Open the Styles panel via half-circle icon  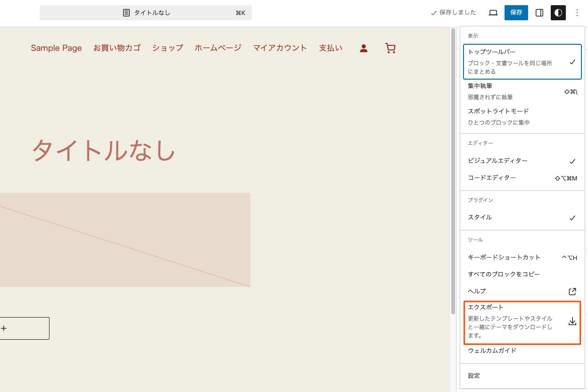click(x=558, y=13)
